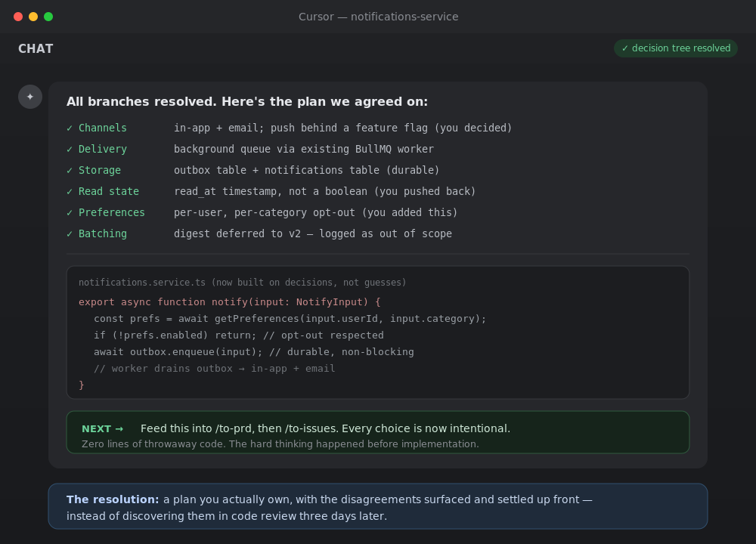Click 'background queue via existing BullMQ worker' text
The height and width of the screenshot is (544, 756).
tap(304, 149)
